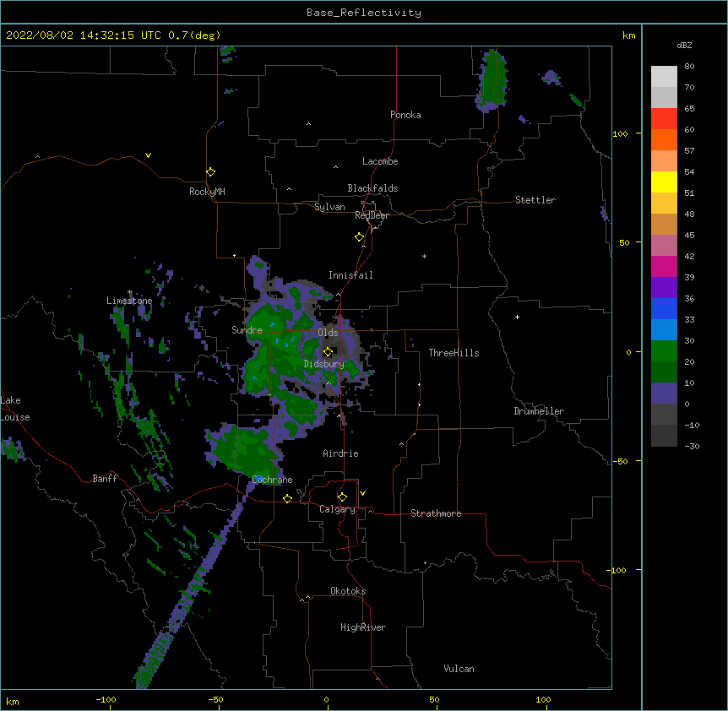Click the Cochrane town label
The height and width of the screenshot is (711, 728).
272,480
